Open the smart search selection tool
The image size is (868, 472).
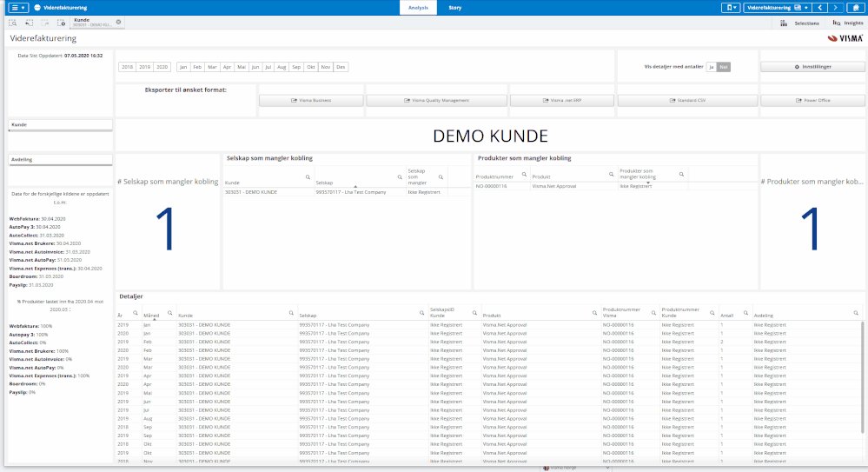tap(13, 22)
